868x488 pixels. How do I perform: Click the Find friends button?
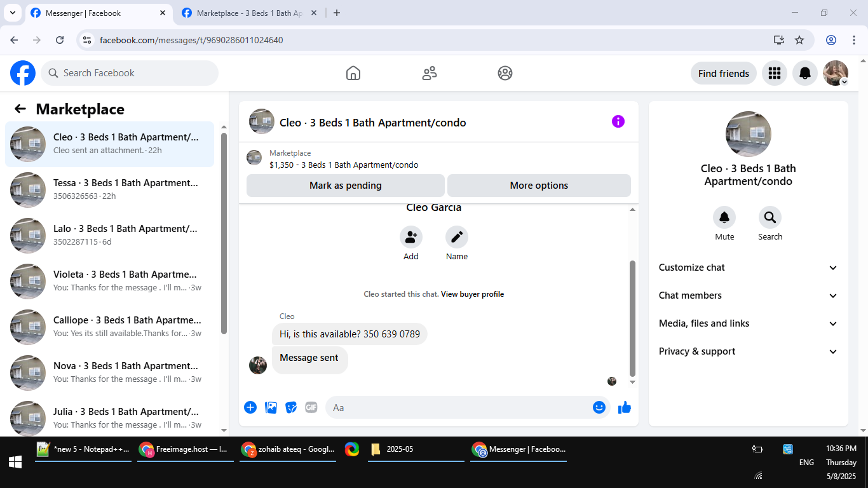[x=724, y=73]
